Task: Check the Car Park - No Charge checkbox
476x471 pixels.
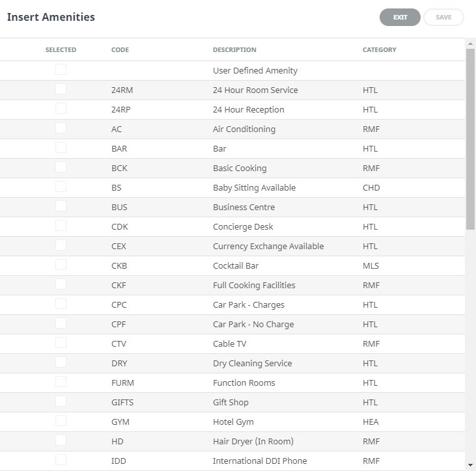Action: point(61,323)
